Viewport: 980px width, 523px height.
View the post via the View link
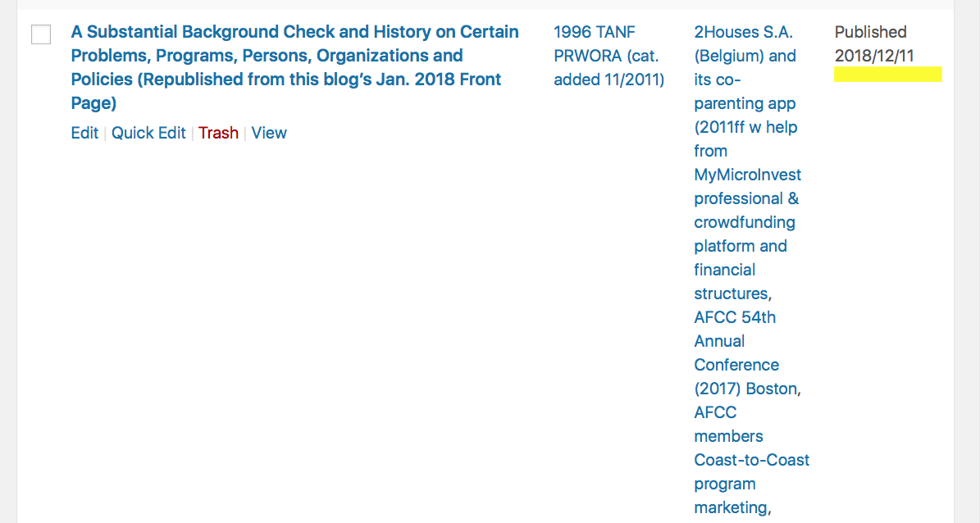tap(269, 133)
